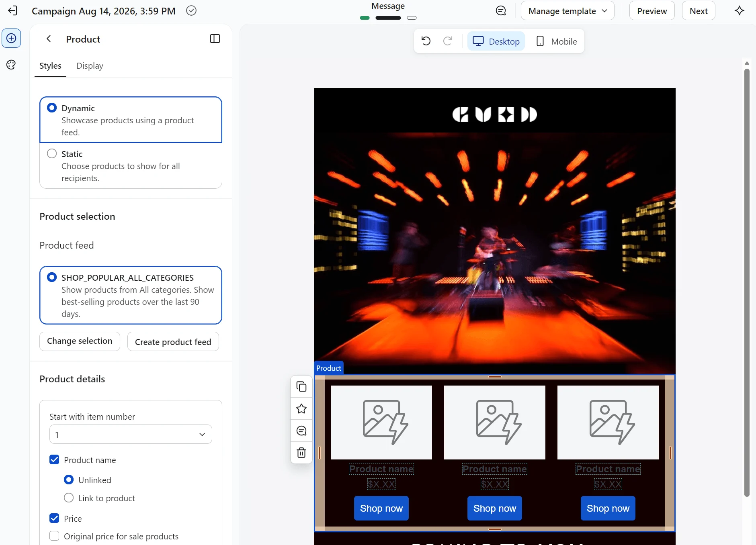Image resolution: width=756 pixels, height=545 pixels.
Task: Add a comment to Product block
Action: [301, 431]
